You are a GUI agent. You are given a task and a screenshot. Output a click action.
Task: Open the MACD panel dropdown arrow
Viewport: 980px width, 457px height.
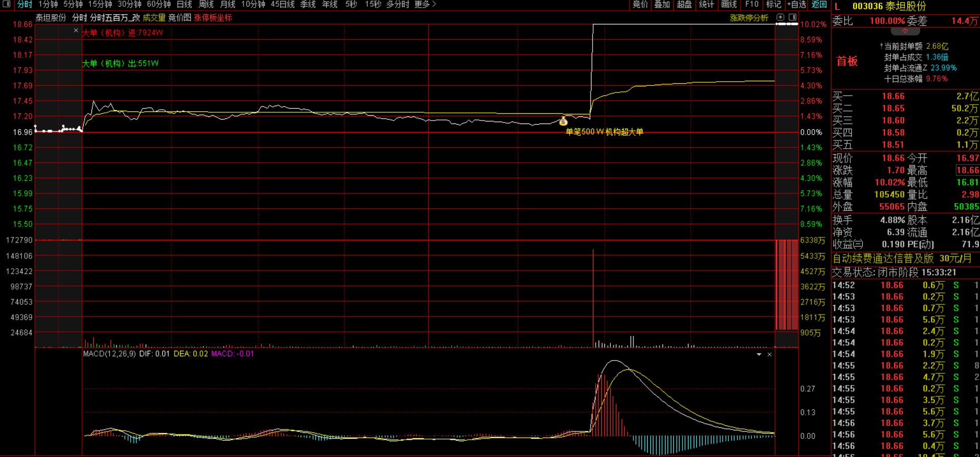coord(759,354)
